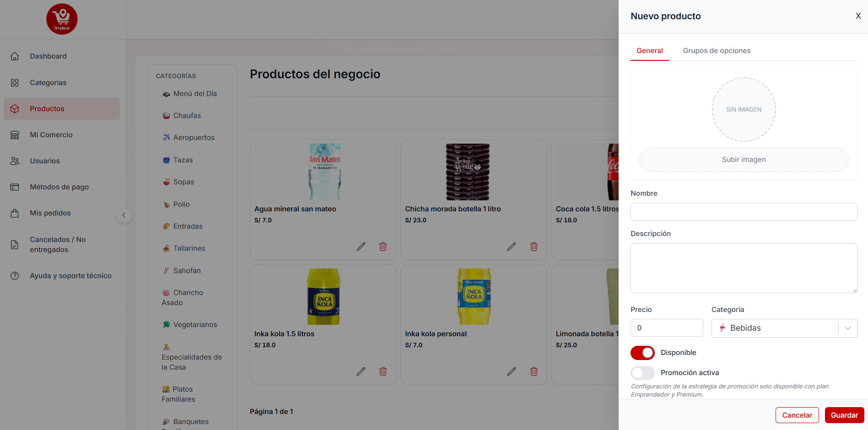
Task: Click the Inka kola personal image
Action: (474, 296)
